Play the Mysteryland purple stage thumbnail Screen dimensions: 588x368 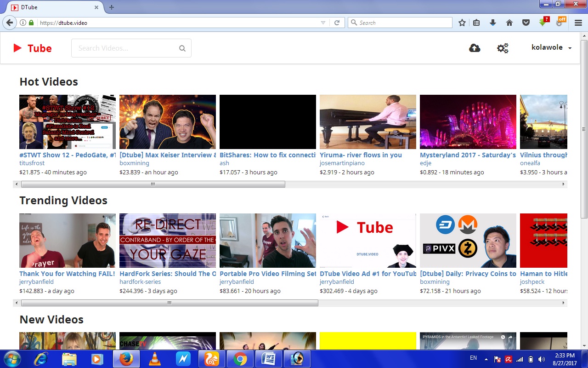point(468,122)
